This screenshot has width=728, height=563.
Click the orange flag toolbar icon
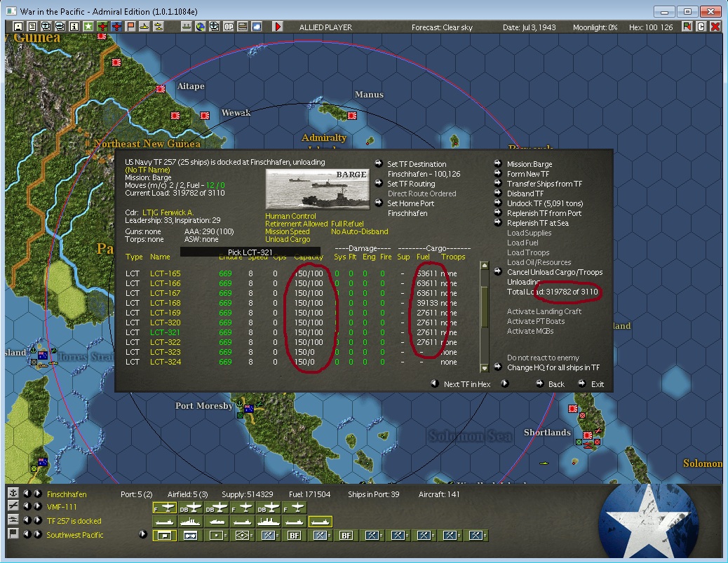point(130,27)
